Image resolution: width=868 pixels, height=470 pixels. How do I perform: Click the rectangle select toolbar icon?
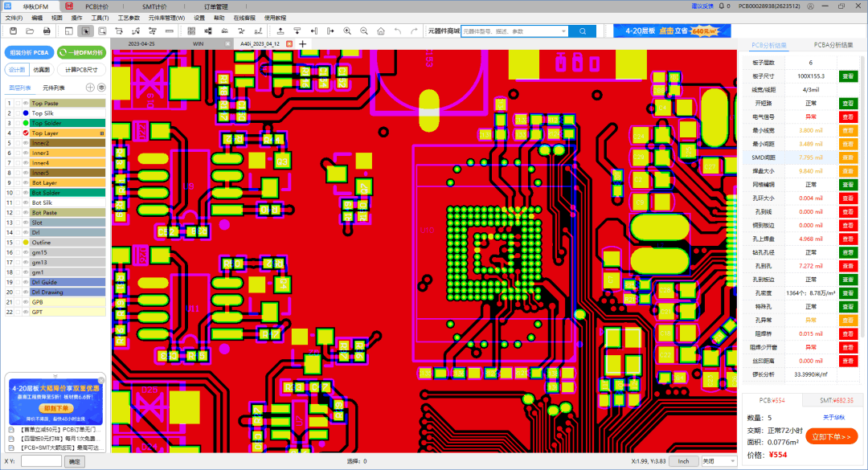coord(102,31)
